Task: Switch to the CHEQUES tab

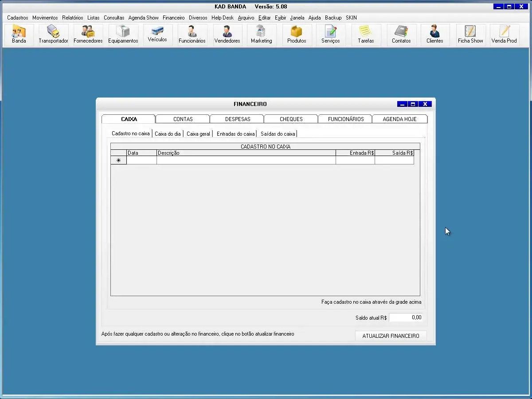Action: (291, 119)
